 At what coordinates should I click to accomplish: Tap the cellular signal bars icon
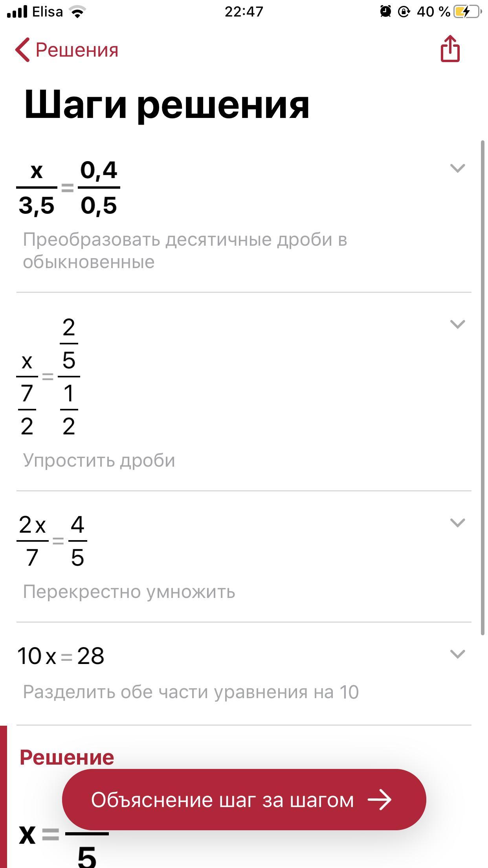[17, 12]
